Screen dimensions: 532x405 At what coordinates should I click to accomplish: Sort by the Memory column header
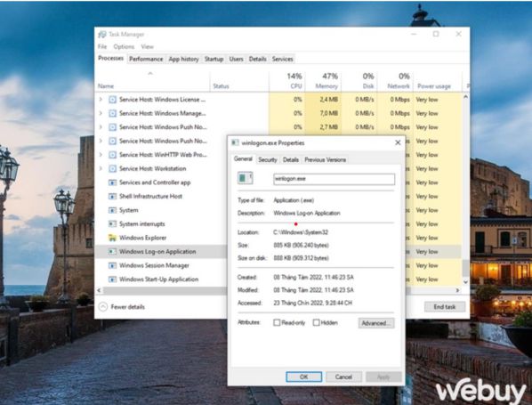323,81
